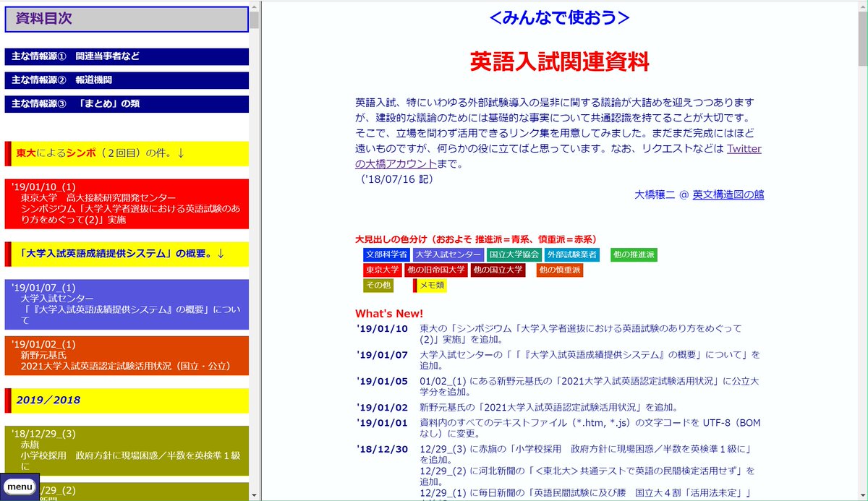Open 「大学入試英語成績提供システム」の概要 memo heading
This screenshot has height=501, width=868.
(127, 254)
